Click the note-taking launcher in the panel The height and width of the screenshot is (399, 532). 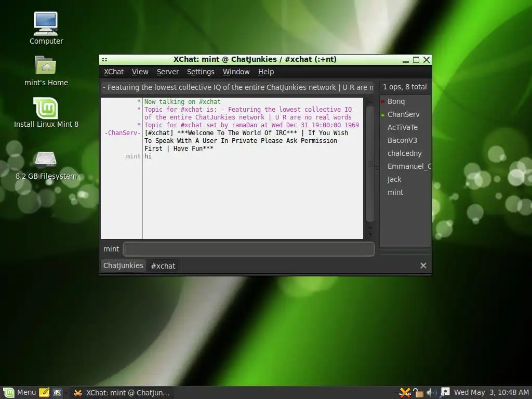[x=44, y=393]
